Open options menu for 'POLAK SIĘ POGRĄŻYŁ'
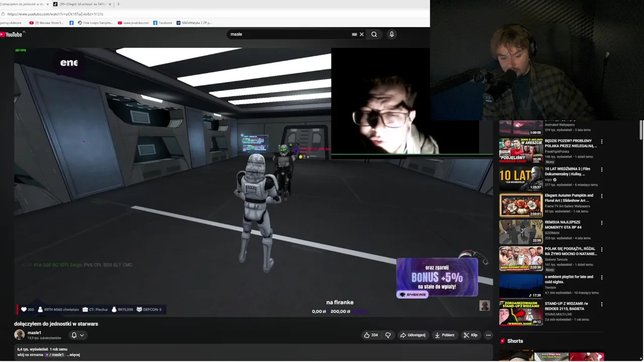Viewport: 644px width, 362px height. click(x=601, y=249)
